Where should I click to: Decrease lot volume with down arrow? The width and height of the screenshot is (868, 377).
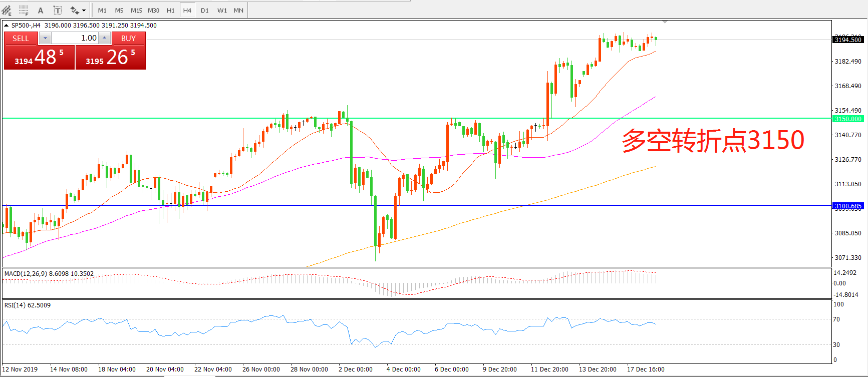coord(45,38)
